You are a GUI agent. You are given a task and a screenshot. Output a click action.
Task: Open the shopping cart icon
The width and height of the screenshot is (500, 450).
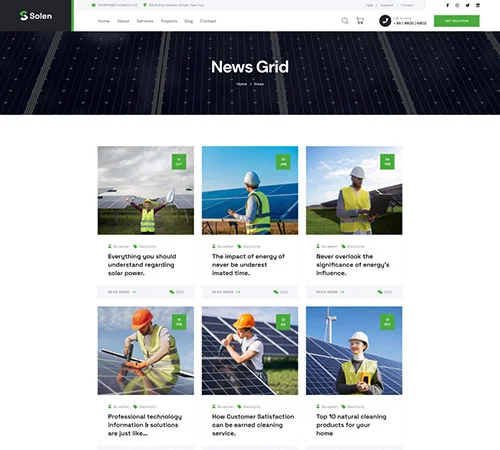tap(360, 21)
